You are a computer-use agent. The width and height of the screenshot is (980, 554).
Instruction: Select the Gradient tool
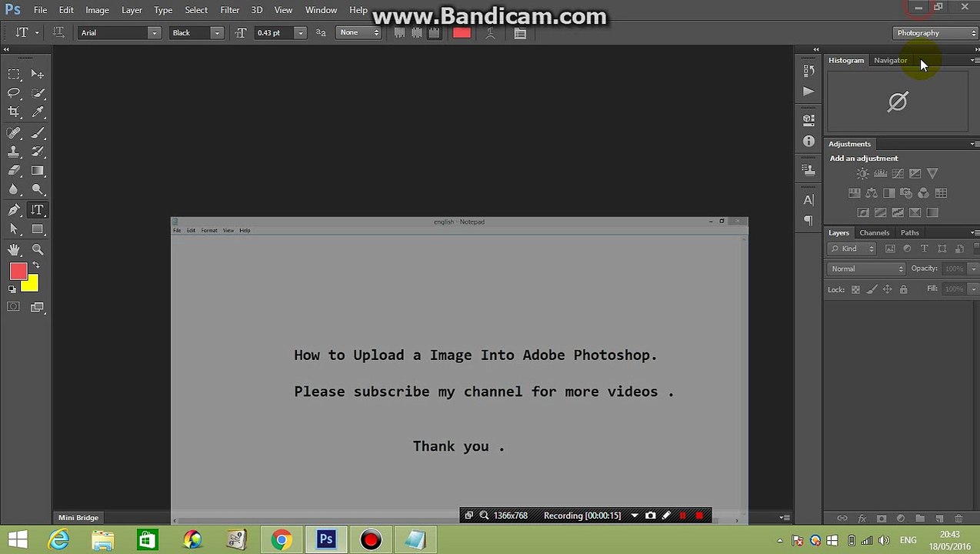pos(37,171)
